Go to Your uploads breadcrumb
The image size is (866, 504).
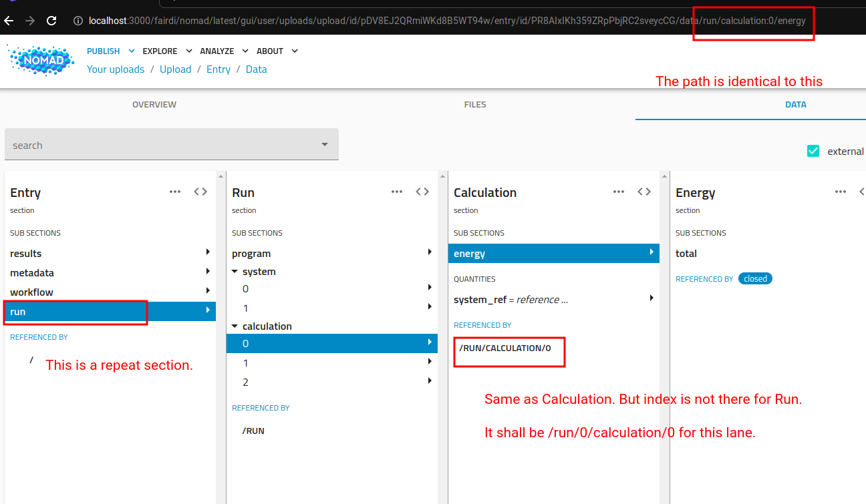(x=116, y=69)
